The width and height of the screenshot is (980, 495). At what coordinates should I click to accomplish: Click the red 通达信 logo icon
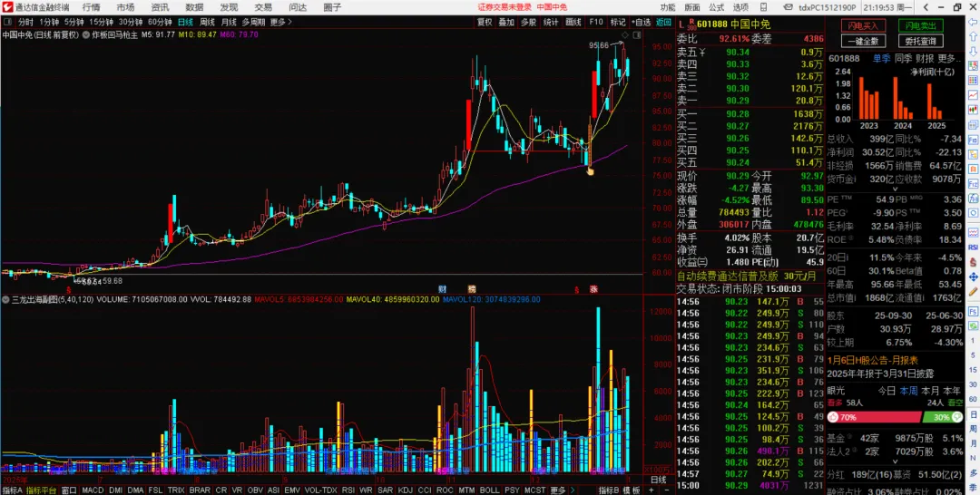7,7
